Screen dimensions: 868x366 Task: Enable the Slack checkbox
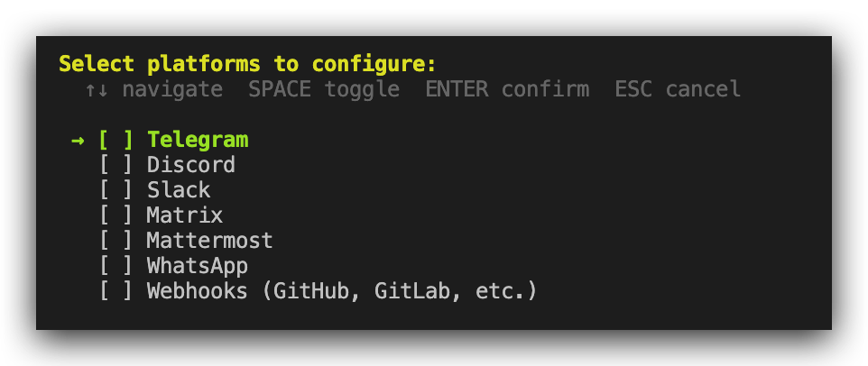tap(115, 190)
